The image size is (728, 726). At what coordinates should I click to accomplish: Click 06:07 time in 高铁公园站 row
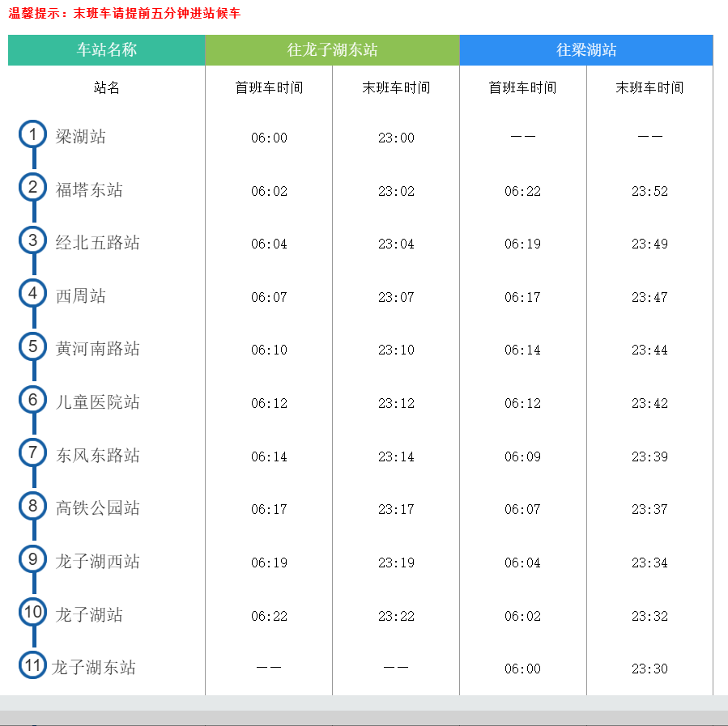pos(523,509)
